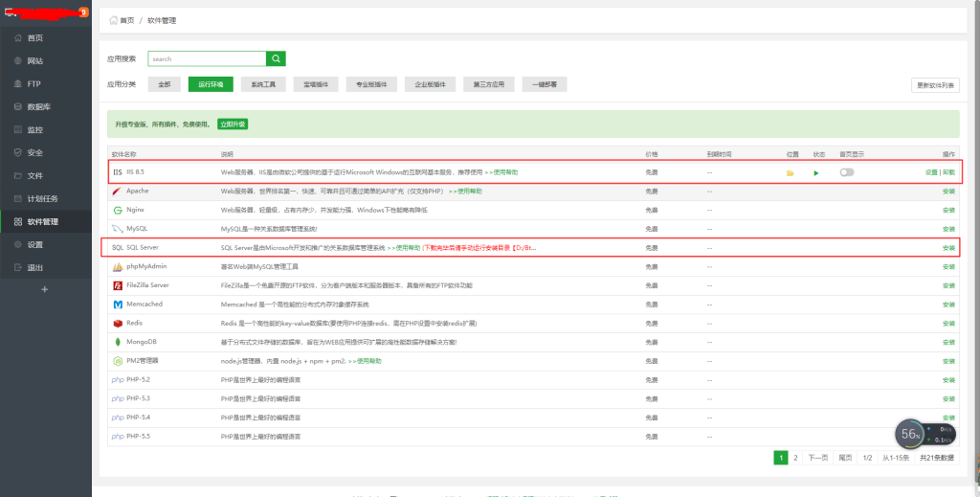The image size is (980, 497).
Task: Select the 全部 category tab
Action: pyautogui.click(x=164, y=84)
